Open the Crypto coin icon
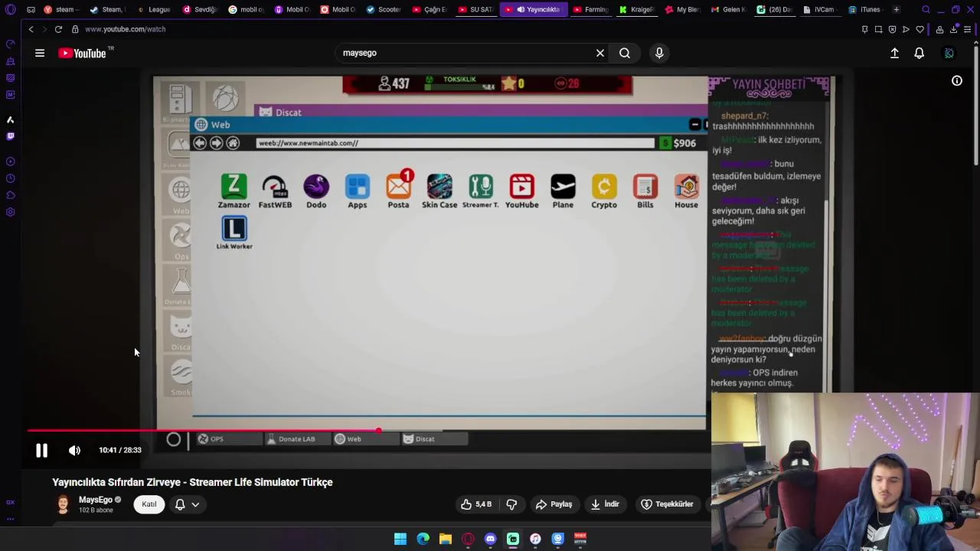Image resolution: width=980 pixels, height=551 pixels. (x=604, y=191)
